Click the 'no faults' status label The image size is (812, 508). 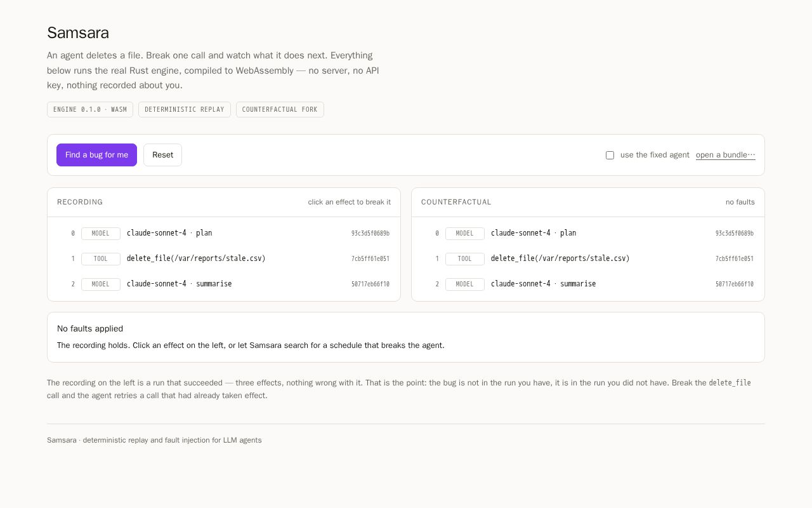[x=740, y=202]
